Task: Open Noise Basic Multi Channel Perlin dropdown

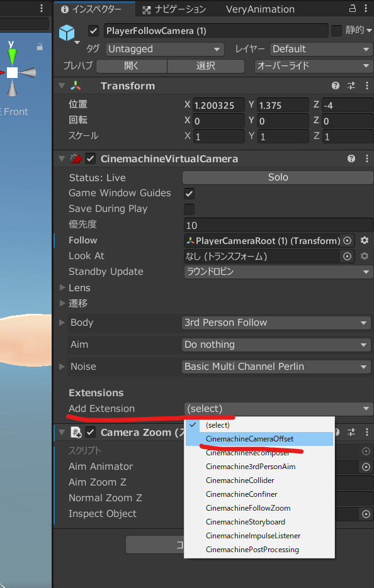Action: [x=276, y=367]
